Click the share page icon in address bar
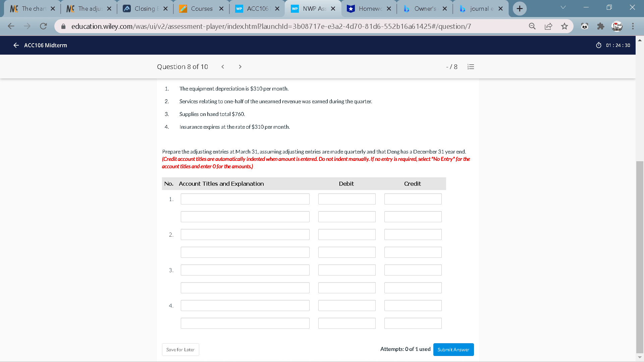 (548, 26)
